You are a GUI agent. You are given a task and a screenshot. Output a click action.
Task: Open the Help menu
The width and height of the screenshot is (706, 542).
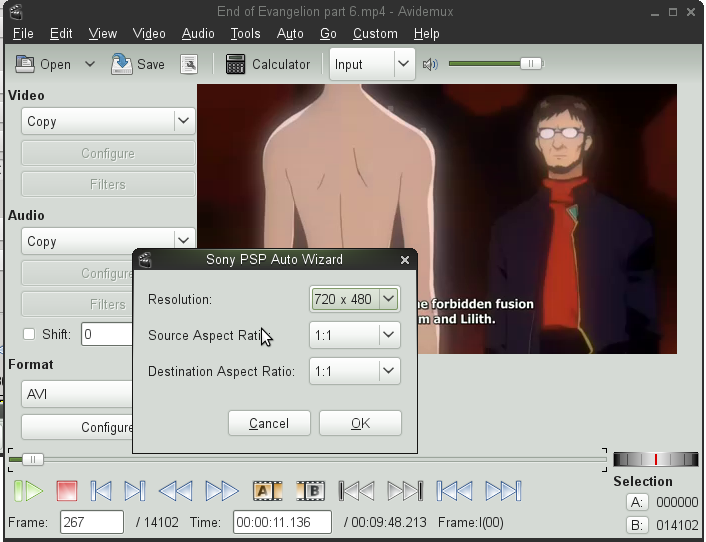point(426,34)
